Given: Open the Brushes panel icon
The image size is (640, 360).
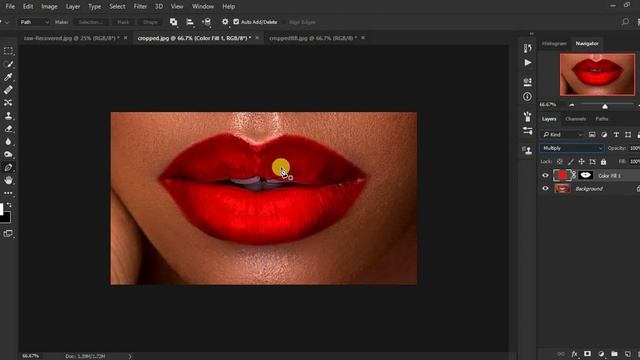Looking at the screenshot, I should point(527,117).
